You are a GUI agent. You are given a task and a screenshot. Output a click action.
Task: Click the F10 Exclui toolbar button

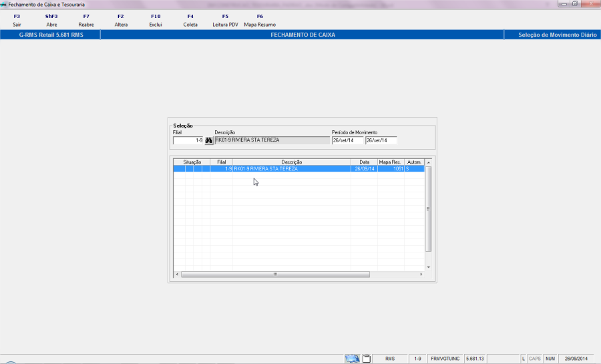[156, 20]
